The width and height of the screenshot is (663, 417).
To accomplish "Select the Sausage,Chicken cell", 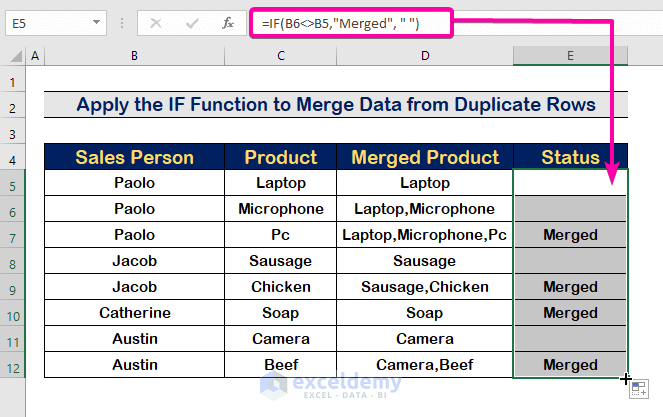I will [x=425, y=287].
